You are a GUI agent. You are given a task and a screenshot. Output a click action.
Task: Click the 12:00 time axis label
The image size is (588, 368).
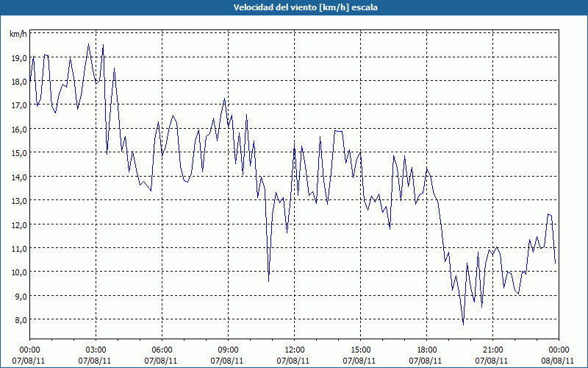coord(295,350)
